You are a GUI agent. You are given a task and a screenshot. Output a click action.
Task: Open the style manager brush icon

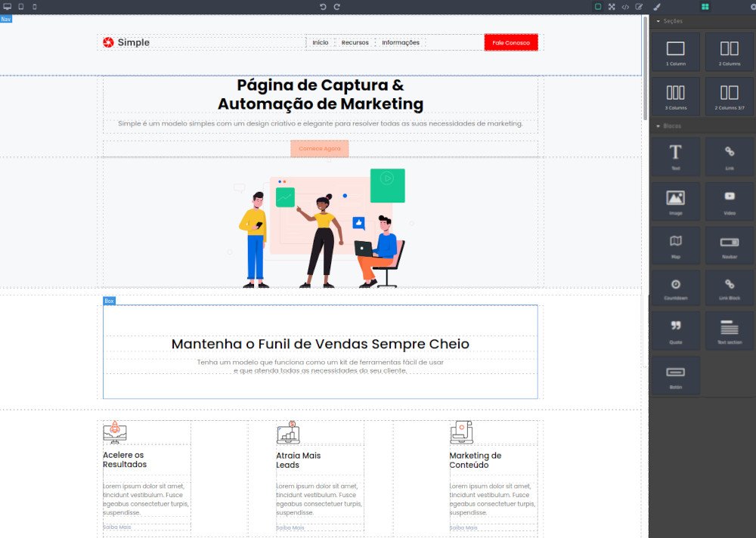656,7
